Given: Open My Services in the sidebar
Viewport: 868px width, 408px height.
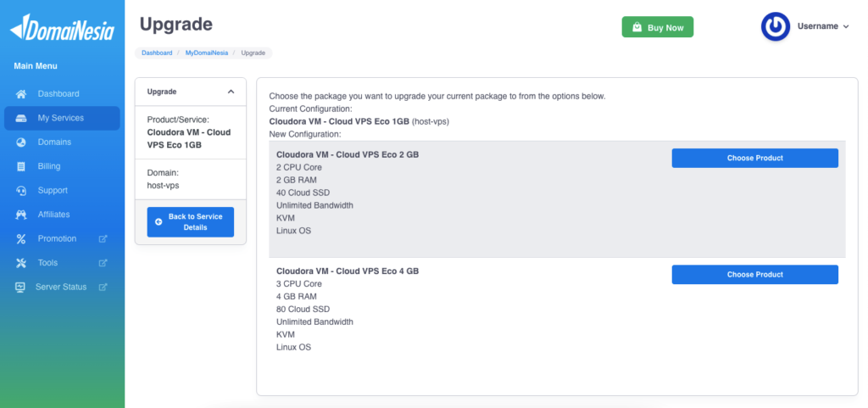Looking at the screenshot, I should tap(62, 118).
